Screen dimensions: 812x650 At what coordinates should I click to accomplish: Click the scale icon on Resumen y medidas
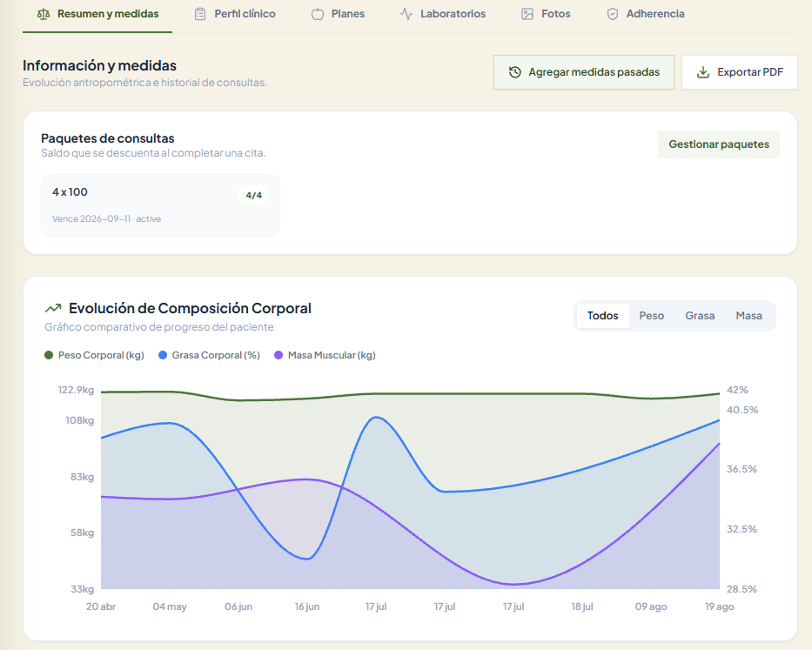(44, 14)
